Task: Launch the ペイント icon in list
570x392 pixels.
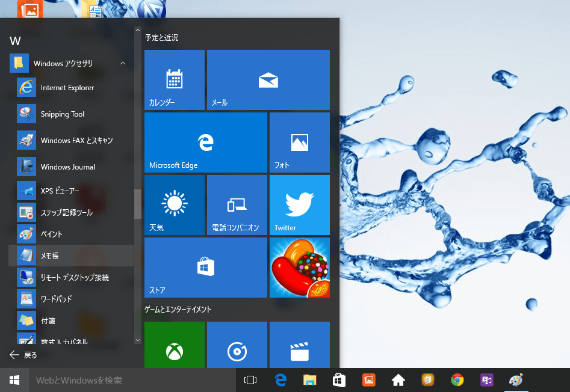Action: coord(26,234)
